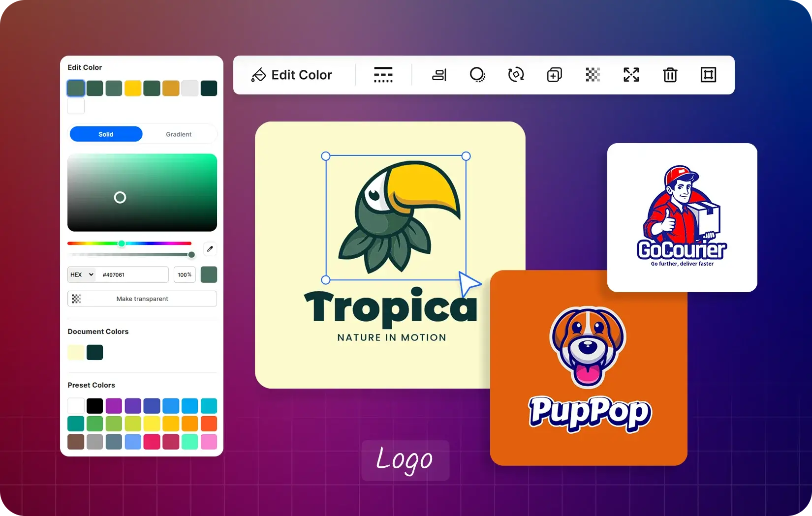Select the GoCourier logo card
Screen dimensions: 812x516
point(682,217)
